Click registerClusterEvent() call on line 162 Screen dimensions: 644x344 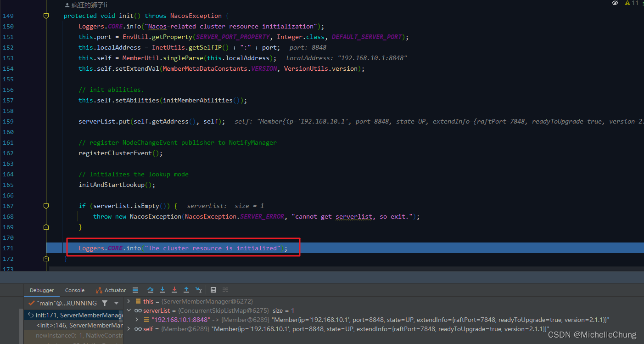click(121, 153)
